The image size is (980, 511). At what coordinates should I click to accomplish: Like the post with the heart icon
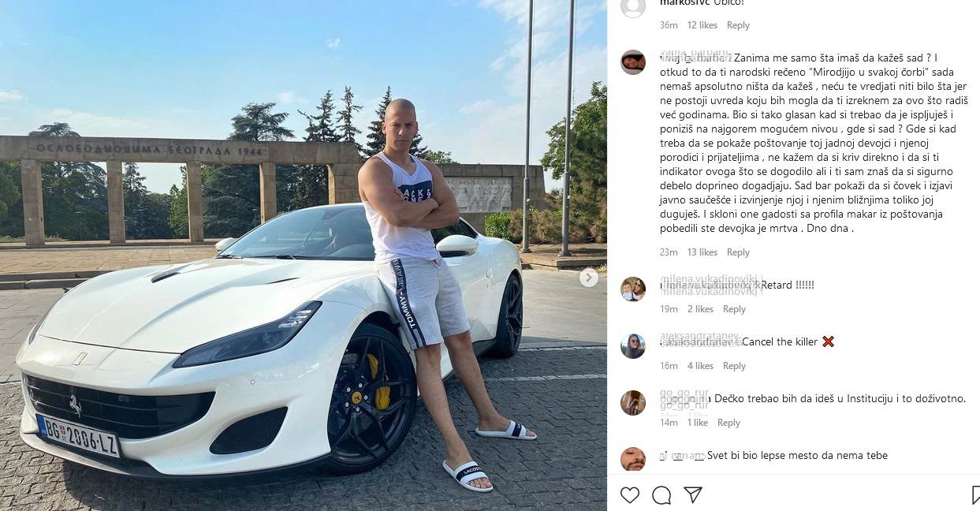[629, 494]
